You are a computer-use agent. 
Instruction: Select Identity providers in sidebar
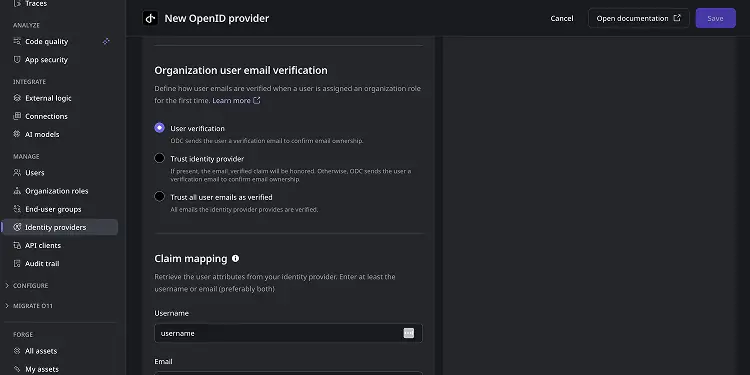point(60,227)
